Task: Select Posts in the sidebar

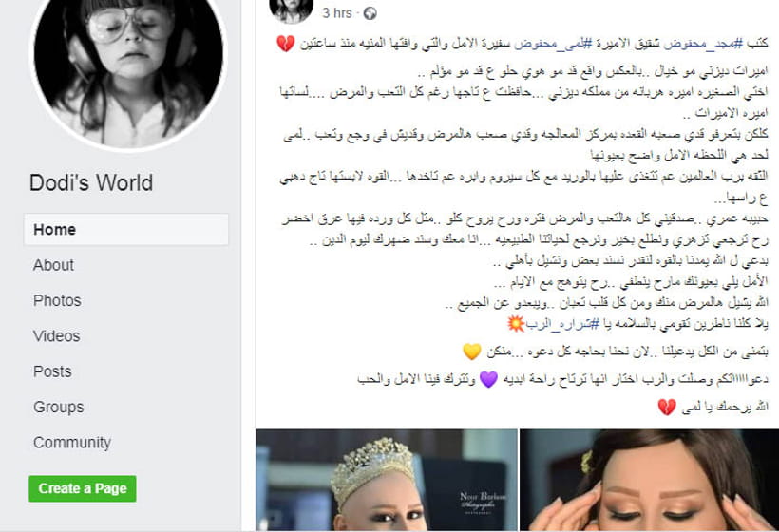Action: tap(52, 371)
